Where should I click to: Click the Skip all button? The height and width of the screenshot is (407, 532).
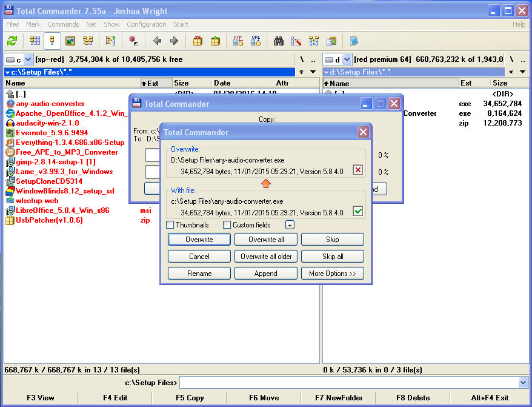coord(332,257)
